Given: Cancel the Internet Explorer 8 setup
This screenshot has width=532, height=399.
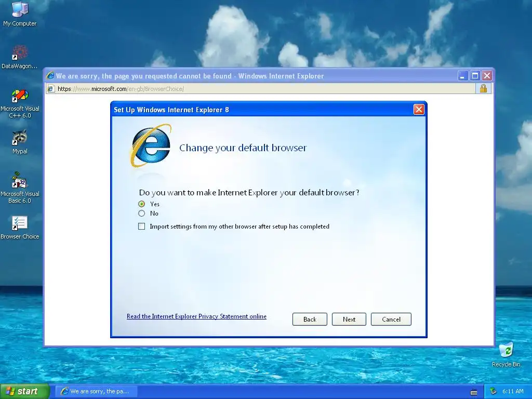Looking at the screenshot, I should 391,320.
